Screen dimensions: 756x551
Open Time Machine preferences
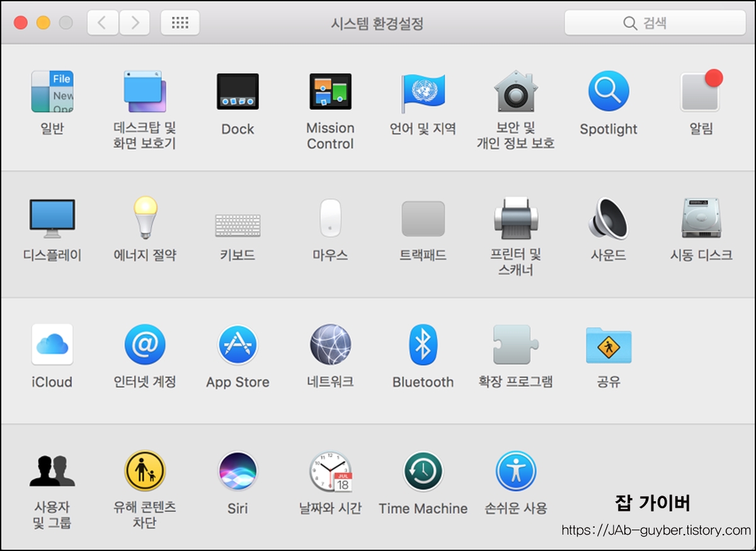click(x=423, y=471)
